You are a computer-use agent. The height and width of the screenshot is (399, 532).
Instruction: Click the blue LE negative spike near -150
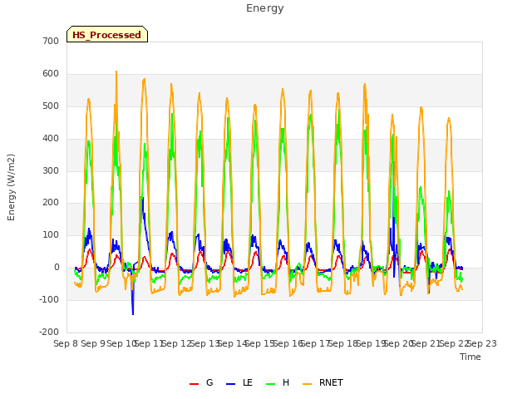(133, 313)
